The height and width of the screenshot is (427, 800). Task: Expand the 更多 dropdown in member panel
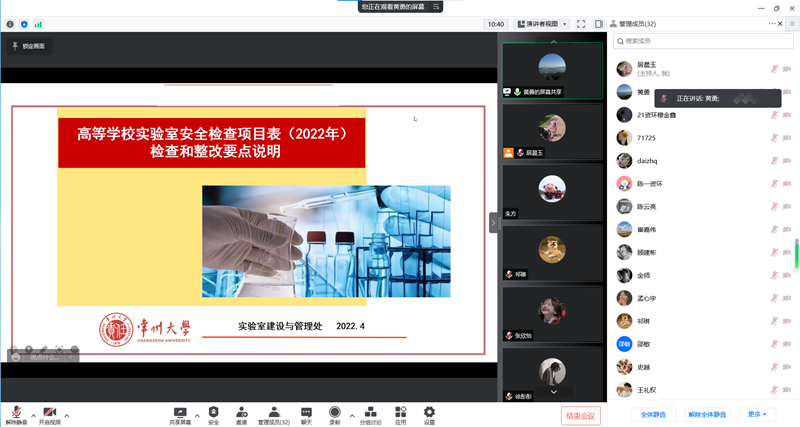coord(757,414)
